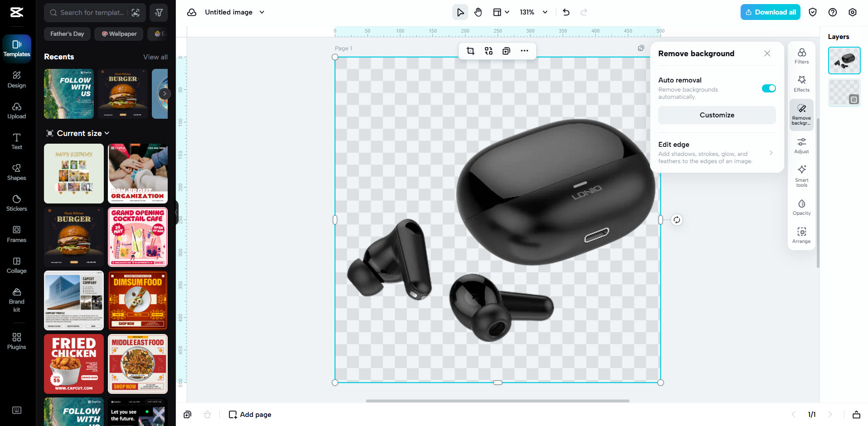Viewport: 868px width, 426px height.
Task: Select the Wallpaper tag
Action: (x=119, y=34)
